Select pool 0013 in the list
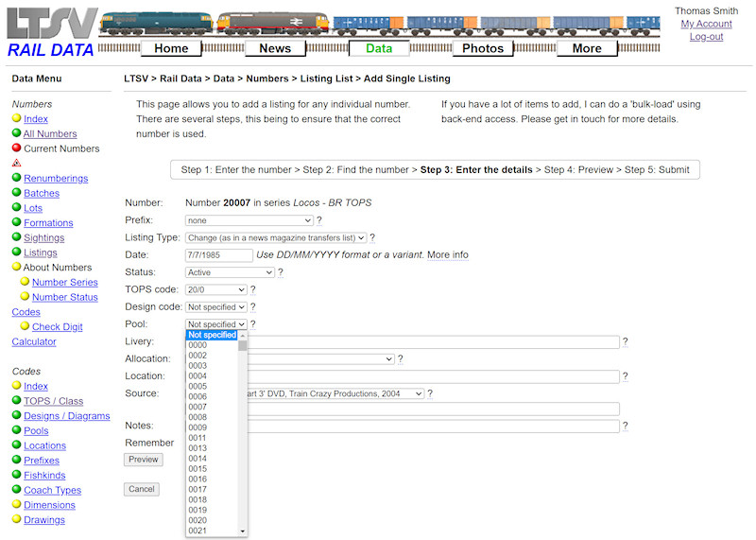The image size is (756, 540). (212, 448)
